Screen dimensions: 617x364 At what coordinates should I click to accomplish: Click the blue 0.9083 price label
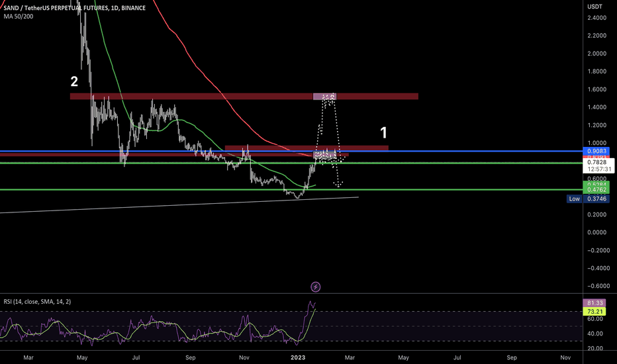[x=596, y=151]
